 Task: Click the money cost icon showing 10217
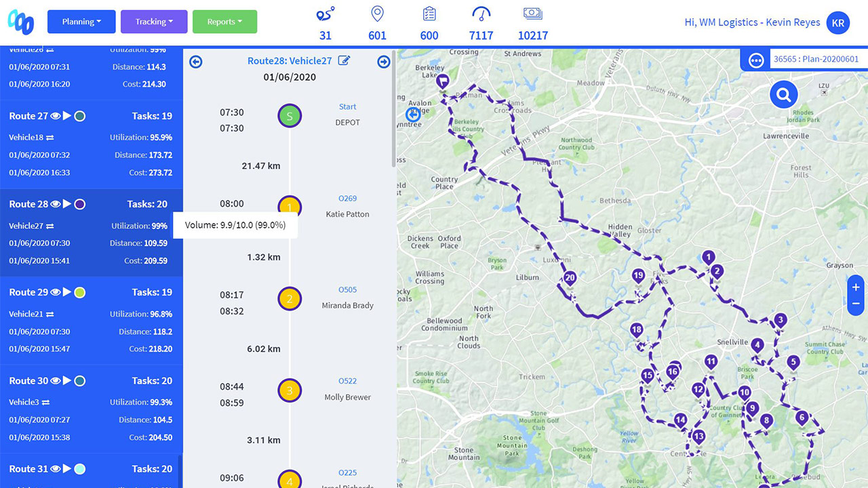coord(532,14)
